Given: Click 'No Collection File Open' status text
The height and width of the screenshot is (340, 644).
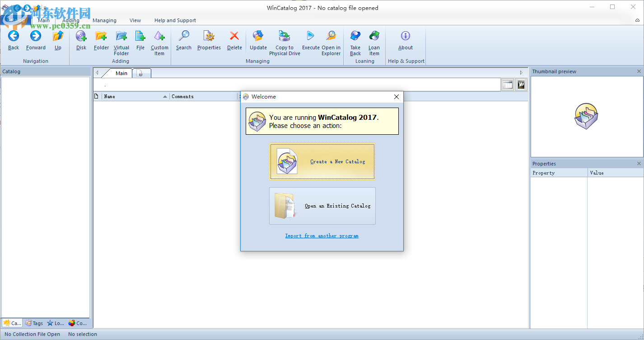Looking at the screenshot, I should pos(33,335).
